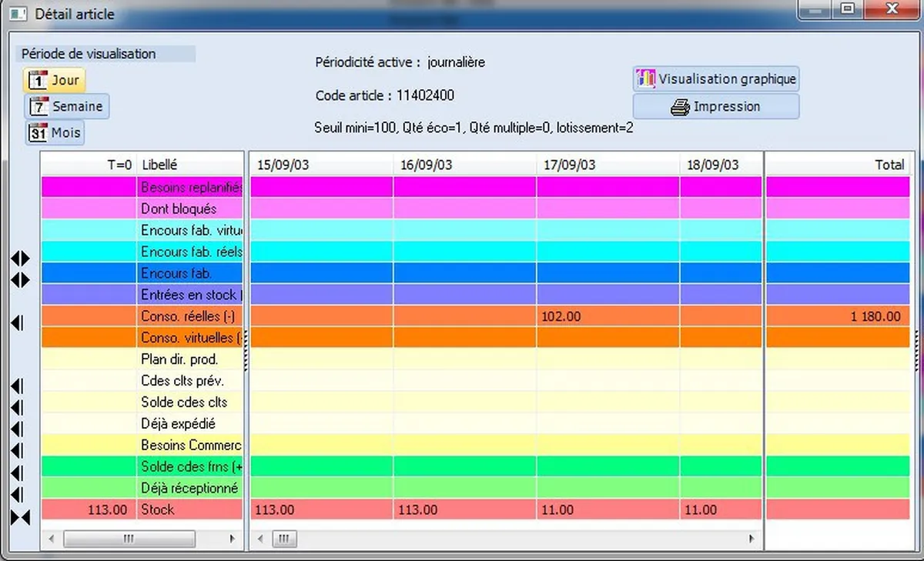Select the Solde cdes clts row label

tap(184, 402)
